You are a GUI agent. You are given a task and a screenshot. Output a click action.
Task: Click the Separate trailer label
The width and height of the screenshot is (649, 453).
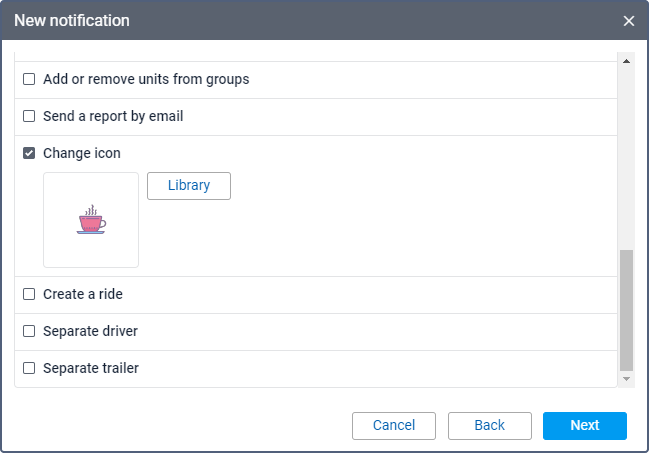tap(91, 368)
